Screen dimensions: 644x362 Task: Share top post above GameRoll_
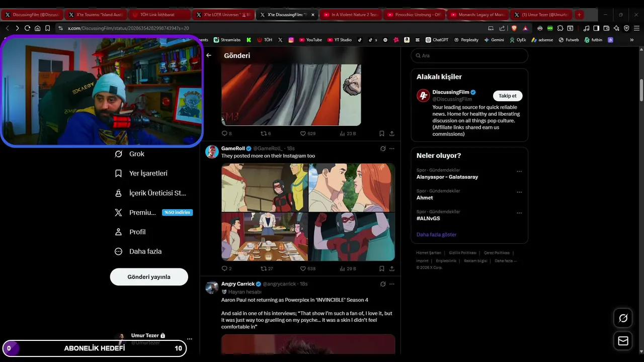tap(392, 133)
